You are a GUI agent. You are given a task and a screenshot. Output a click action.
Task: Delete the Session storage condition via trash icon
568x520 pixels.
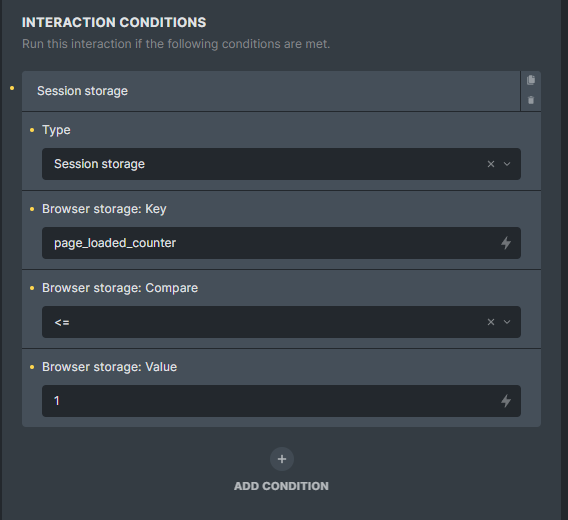(x=531, y=100)
